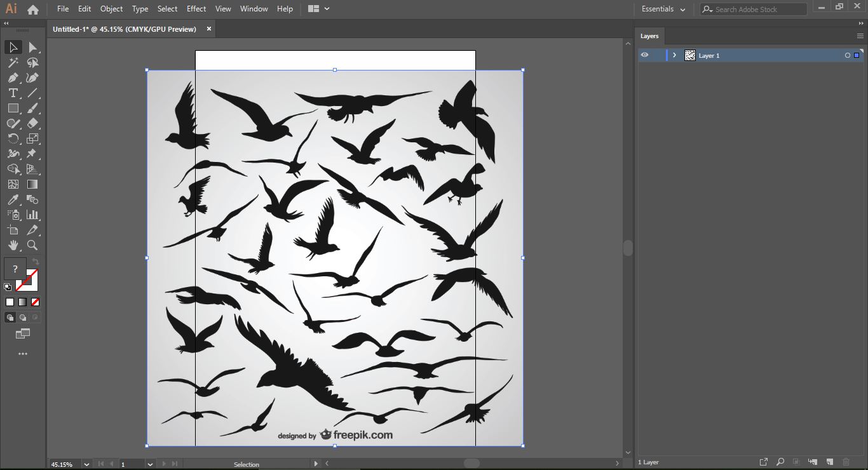The width and height of the screenshot is (868, 470).
Task: Pick the Rectangle tool
Action: click(x=13, y=109)
